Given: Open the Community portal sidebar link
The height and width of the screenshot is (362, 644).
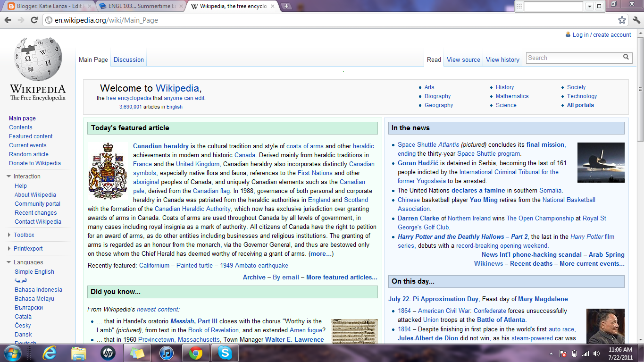Looking at the screenshot, I should click(x=37, y=204).
